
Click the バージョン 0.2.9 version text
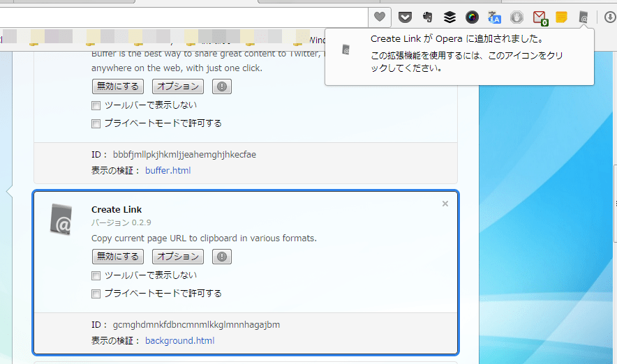point(121,222)
